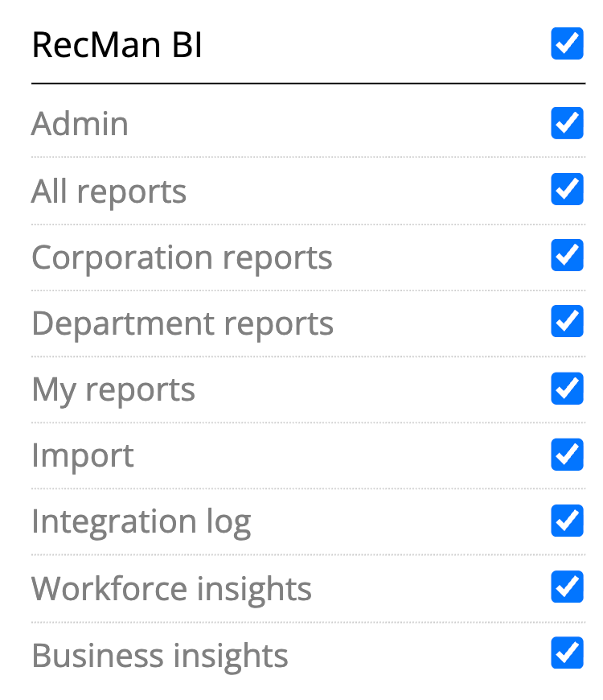Viewport: 603px width, 700px height.
Task: Select the Department reports label
Action: [183, 323]
